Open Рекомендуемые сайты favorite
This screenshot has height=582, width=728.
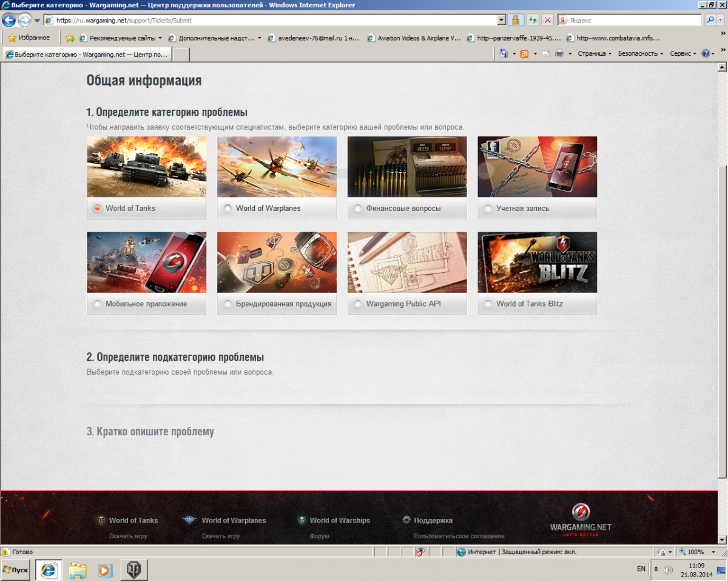tap(120, 38)
